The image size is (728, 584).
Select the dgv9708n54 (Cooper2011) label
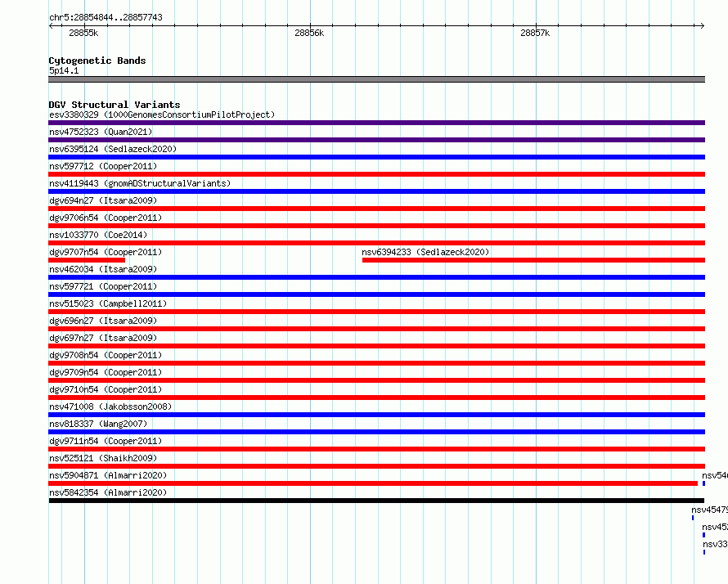pos(106,355)
